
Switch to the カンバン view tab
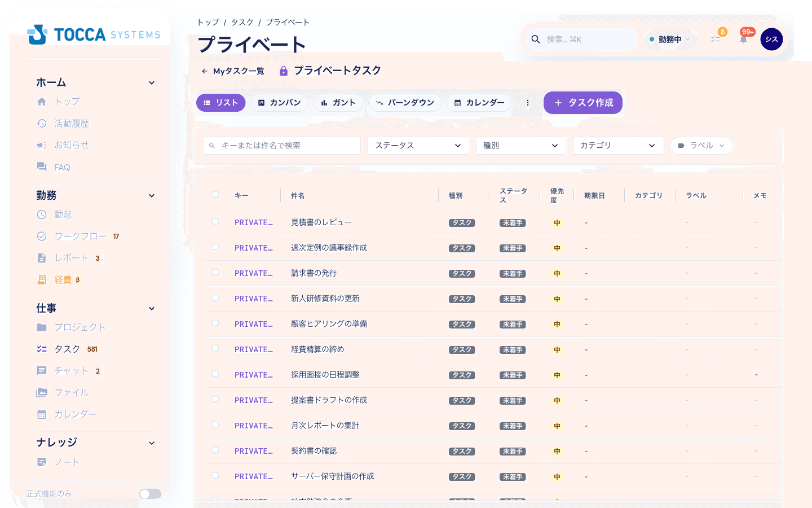[280, 103]
